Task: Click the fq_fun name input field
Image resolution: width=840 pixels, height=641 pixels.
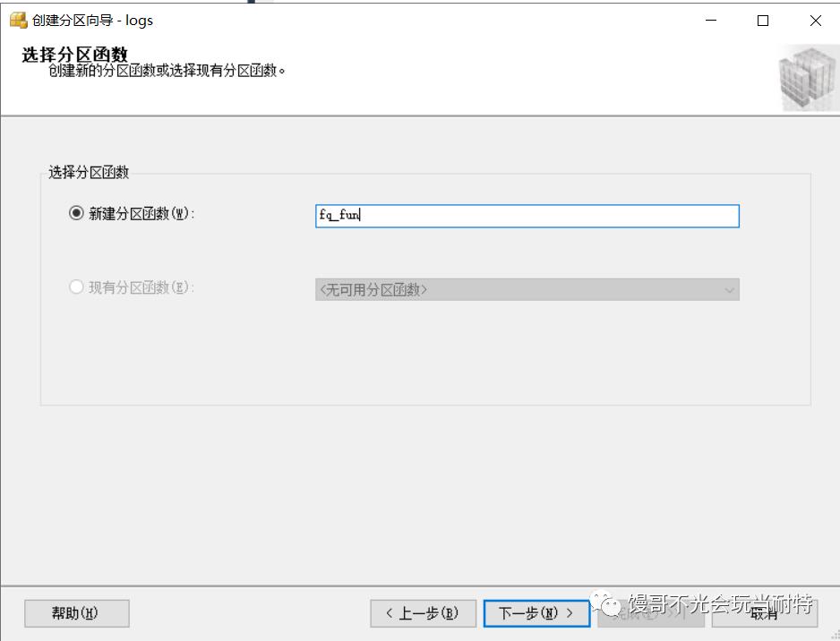Action: (527, 216)
